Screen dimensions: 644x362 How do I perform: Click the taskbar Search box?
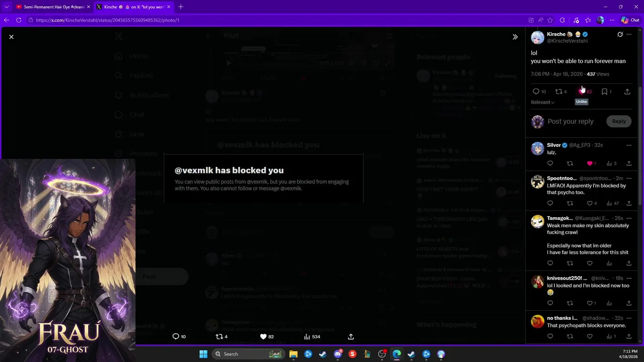click(x=248, y=354)
